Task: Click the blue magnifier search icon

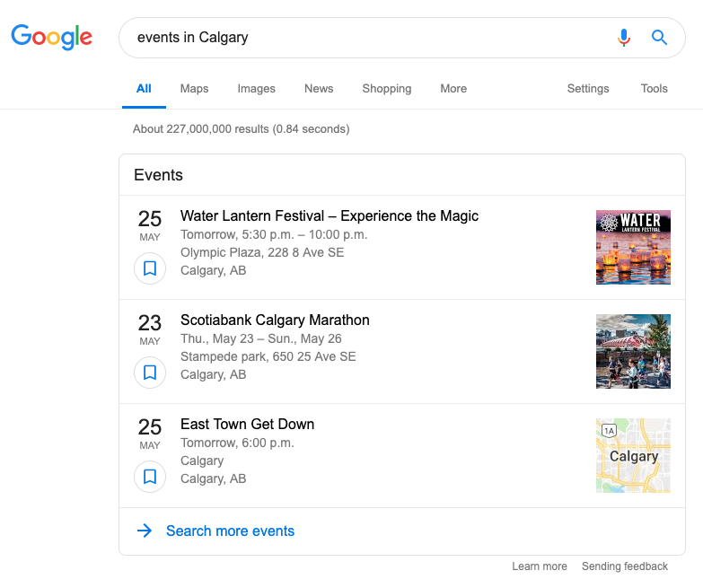Action: 659,38
